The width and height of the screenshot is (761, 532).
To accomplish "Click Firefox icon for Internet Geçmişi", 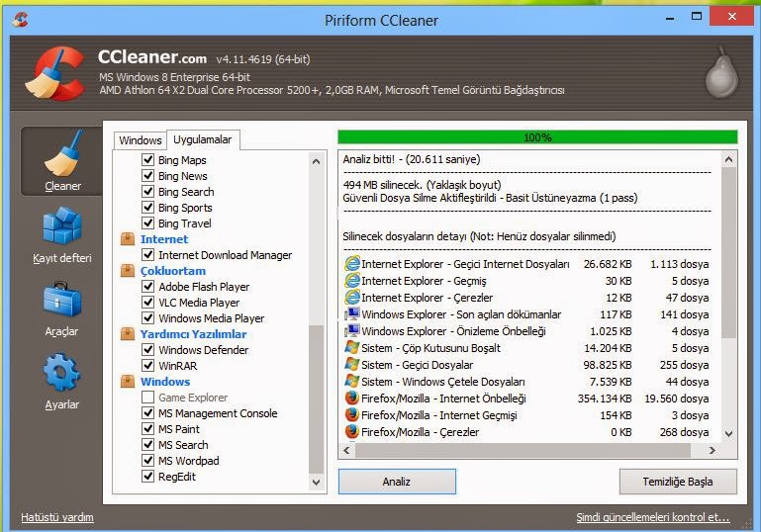I will [x=352, y=414].
